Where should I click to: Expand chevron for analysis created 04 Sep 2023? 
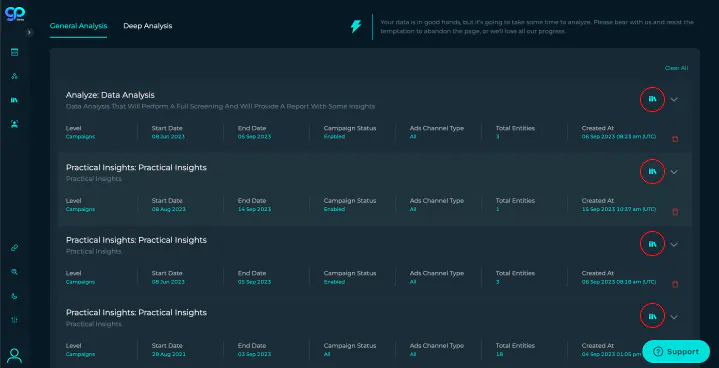click(674, 317)
